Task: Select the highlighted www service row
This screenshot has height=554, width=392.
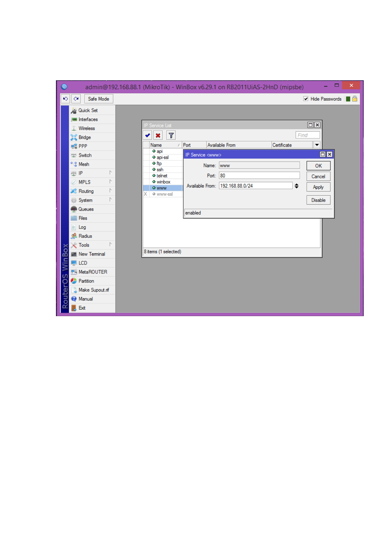Action: [163, 188]
